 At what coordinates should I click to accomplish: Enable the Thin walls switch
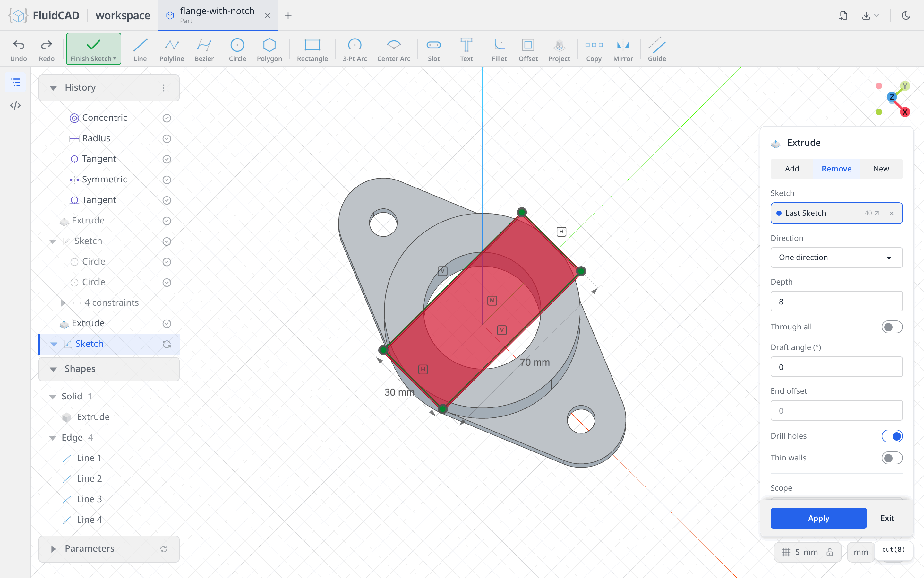892,458
